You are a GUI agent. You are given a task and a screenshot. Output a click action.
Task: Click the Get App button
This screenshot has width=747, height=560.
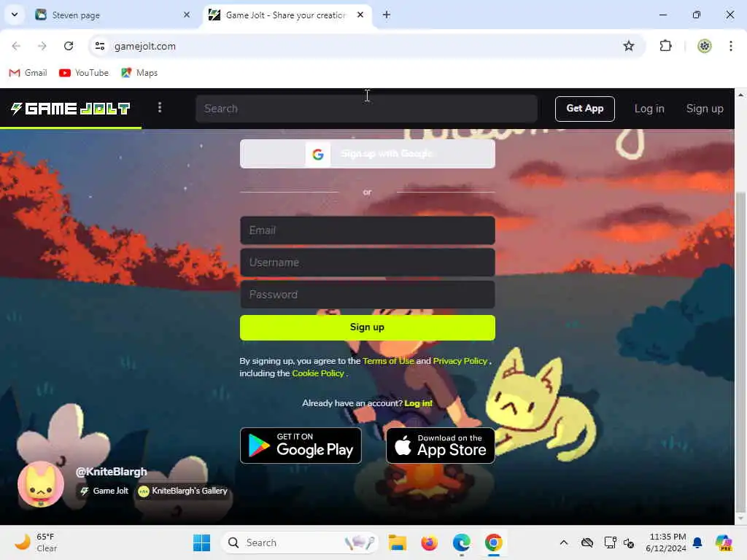[584, 109]
